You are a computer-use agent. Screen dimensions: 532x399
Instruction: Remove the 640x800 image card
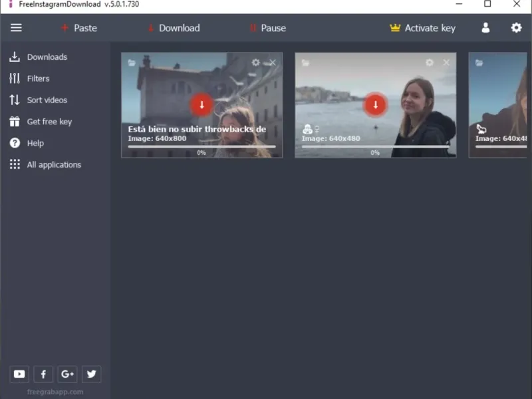click(273, 63)
